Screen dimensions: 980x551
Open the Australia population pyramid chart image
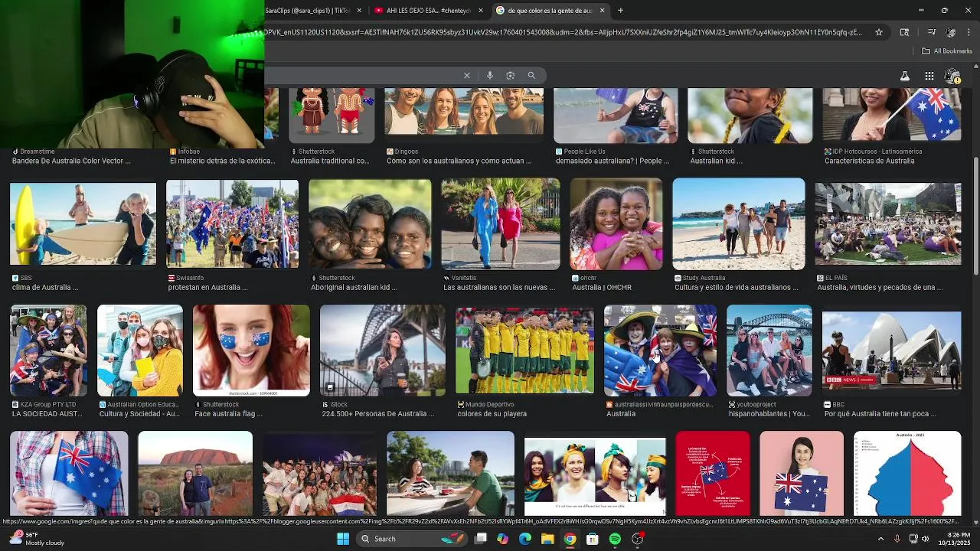(907, 473)
